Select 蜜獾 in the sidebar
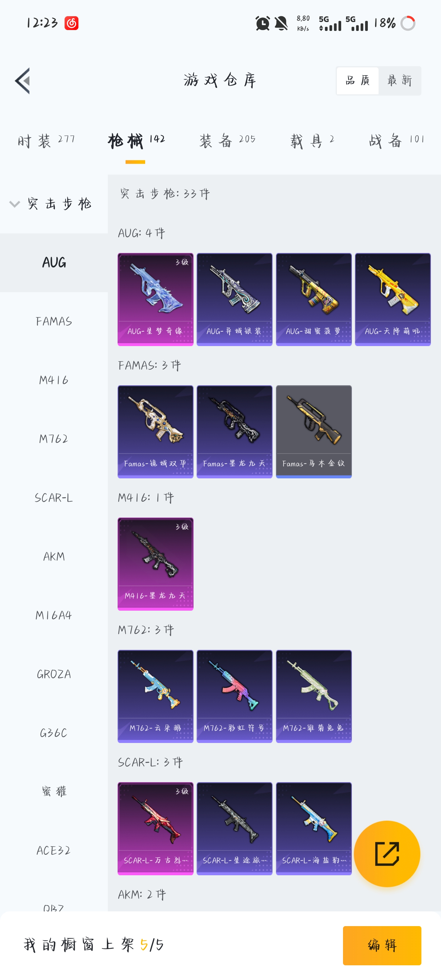 coord(54,792)
